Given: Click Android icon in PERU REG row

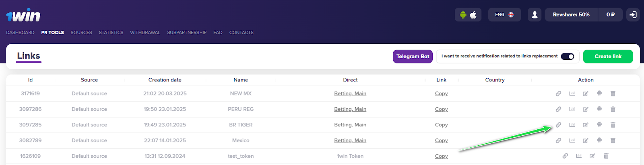Looking at the screenshot, I should [599, 109].
